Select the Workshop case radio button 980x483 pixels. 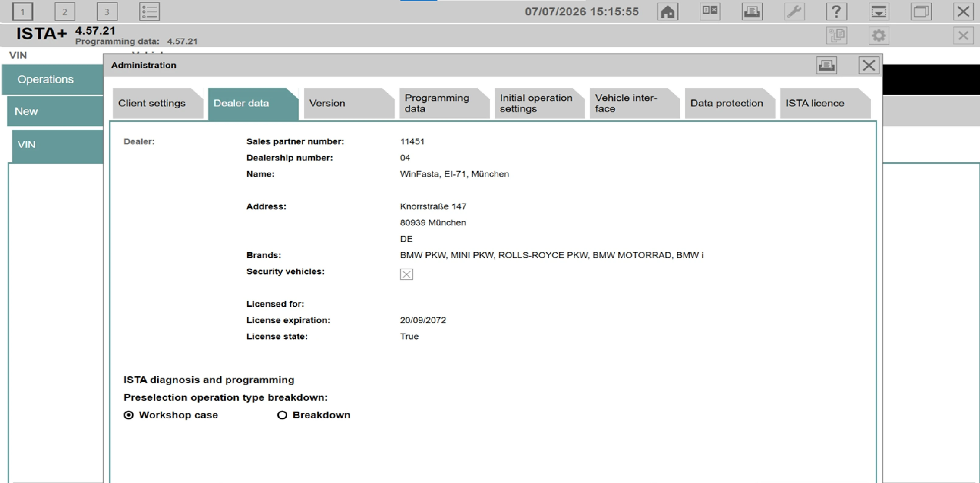click(x=129, y=415)
